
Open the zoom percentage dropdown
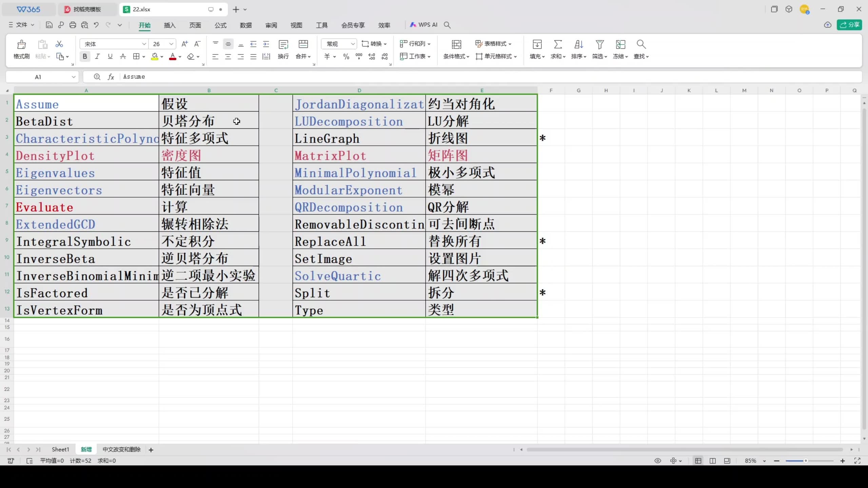(x=764, y=461)
